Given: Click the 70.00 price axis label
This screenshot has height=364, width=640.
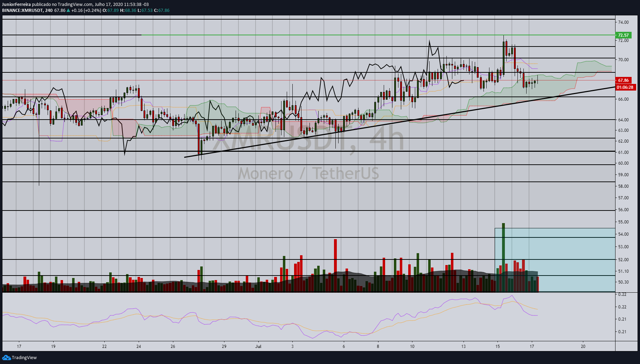Looking at the screenshot, I should [623, 59].
